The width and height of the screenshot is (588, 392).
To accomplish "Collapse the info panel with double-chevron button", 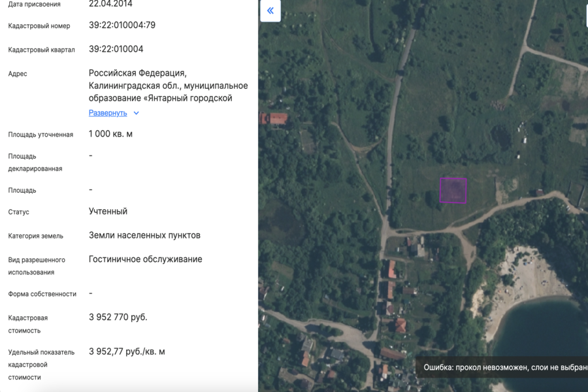I will point(270,11).
